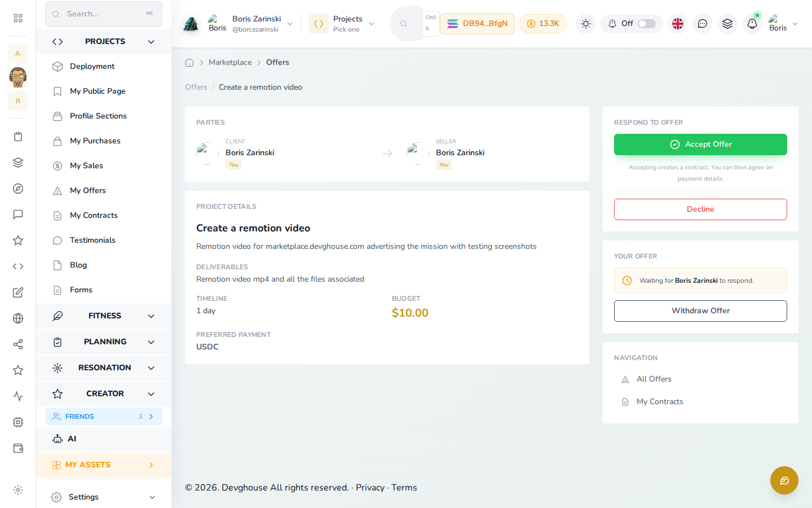Expand the Settings menu chevron
The image size is (812, 508).
tap(152, 497)
